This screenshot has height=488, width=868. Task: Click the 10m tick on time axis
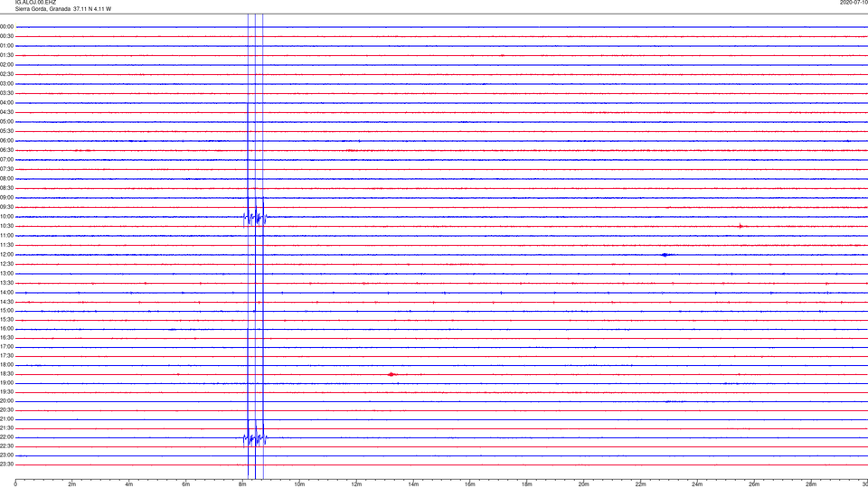tap(299, 484)
